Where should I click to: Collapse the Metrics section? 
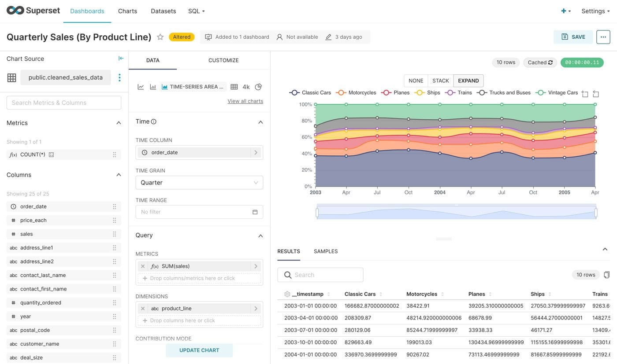click(x=119, y=123)
